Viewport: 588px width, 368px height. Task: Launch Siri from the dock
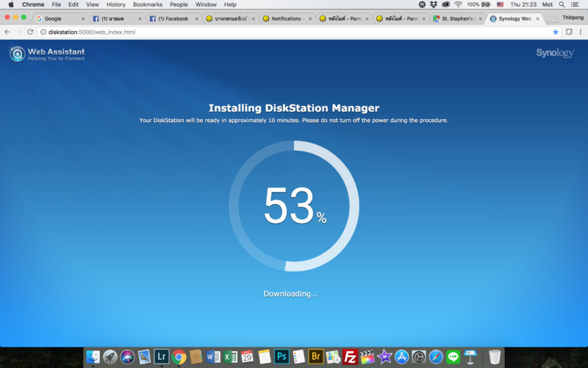pos(127,357)
